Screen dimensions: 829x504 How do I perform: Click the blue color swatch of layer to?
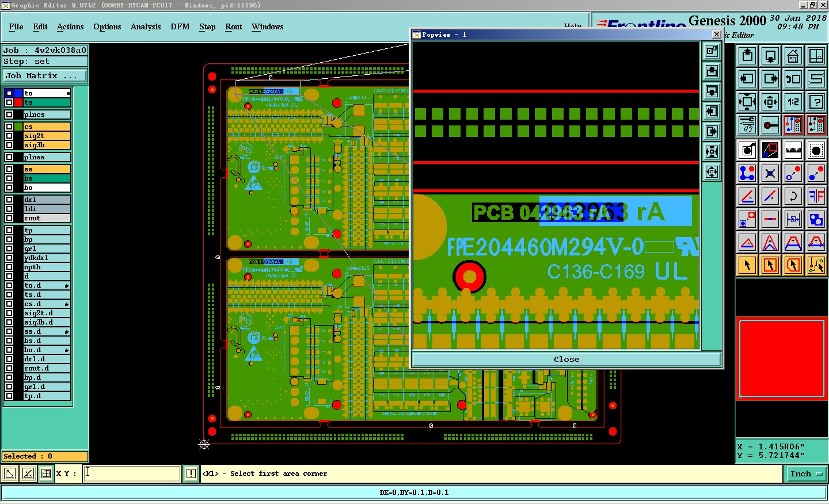(x=18, y=93)
